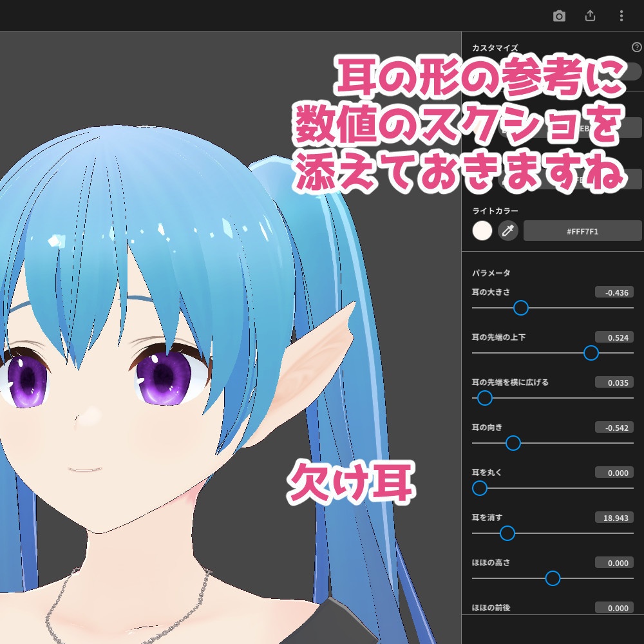Viewport: 644px width, 644px height.
Task: Open the three-dot overflow menu
Action: coord(620,16)
